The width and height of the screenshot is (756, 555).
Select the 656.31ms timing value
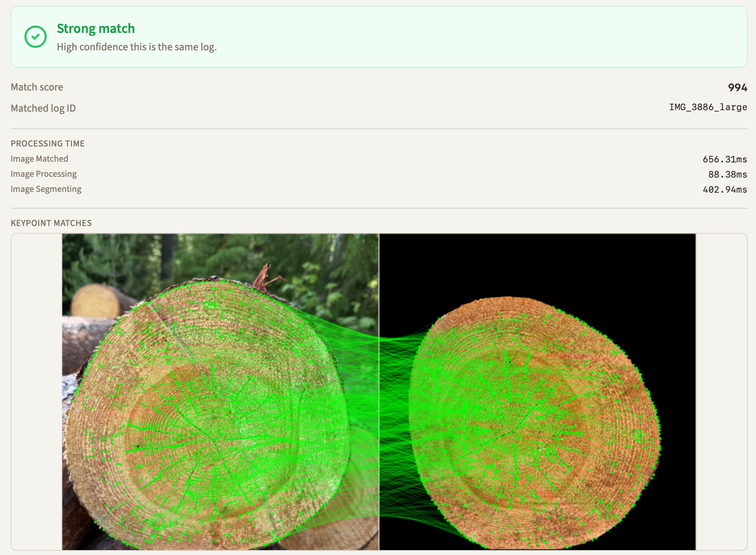tap(725, 159)
